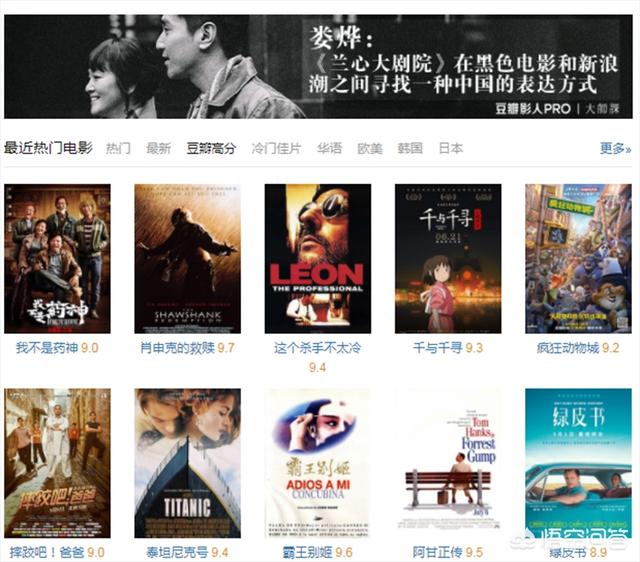The image size is (640, 562).
Task: Click the 霸王别姬 title link
Action: tap(307, 553)
